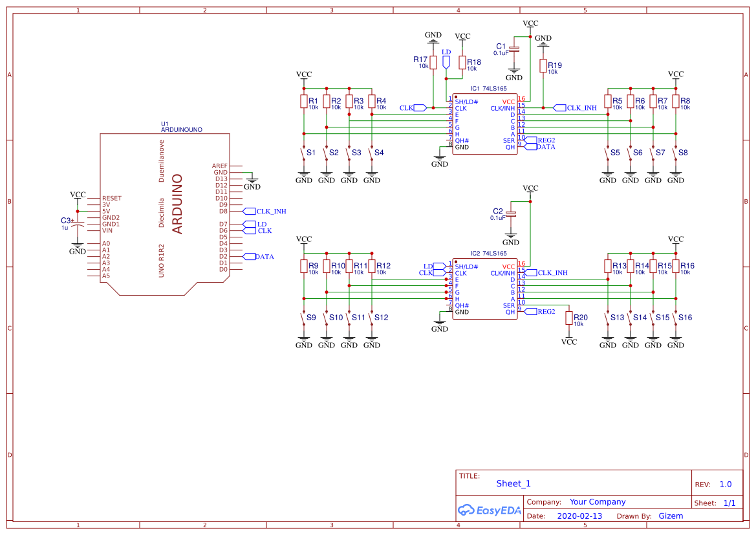
Task: Click the S1 switch symbol
Action: click(303, 154)
